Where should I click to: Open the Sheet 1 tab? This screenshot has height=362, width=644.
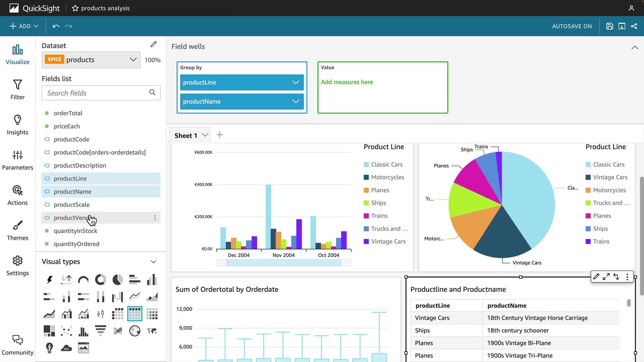pyautogui.click(x=185, y=135)
